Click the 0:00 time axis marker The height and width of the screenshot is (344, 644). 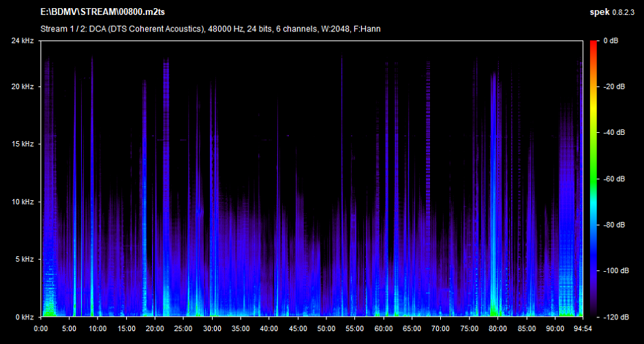coord(41,328)
